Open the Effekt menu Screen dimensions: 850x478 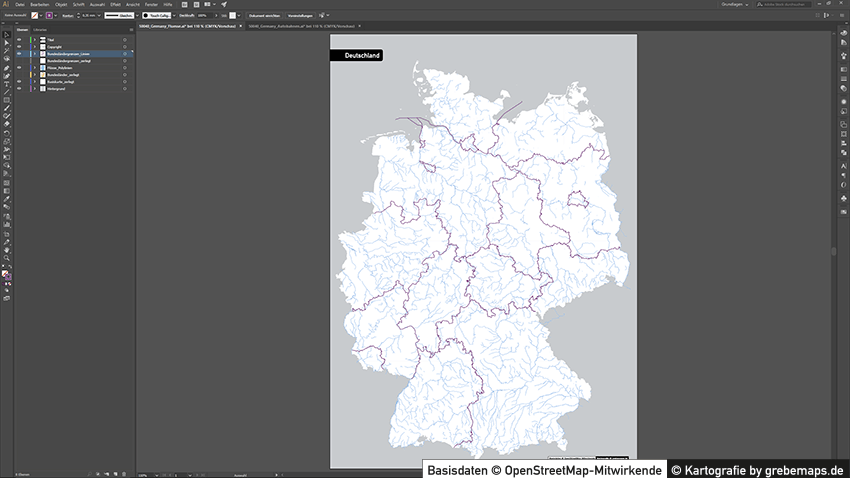click(x=116, y=5)
